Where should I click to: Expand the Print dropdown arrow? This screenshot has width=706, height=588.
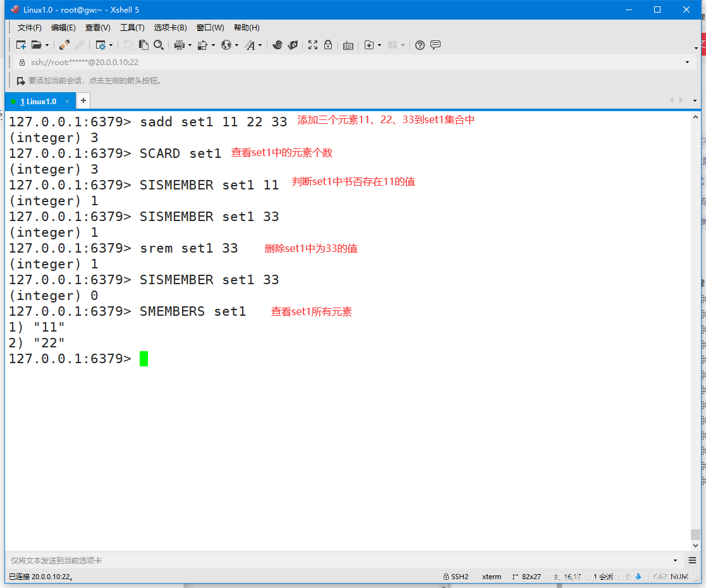190,45
